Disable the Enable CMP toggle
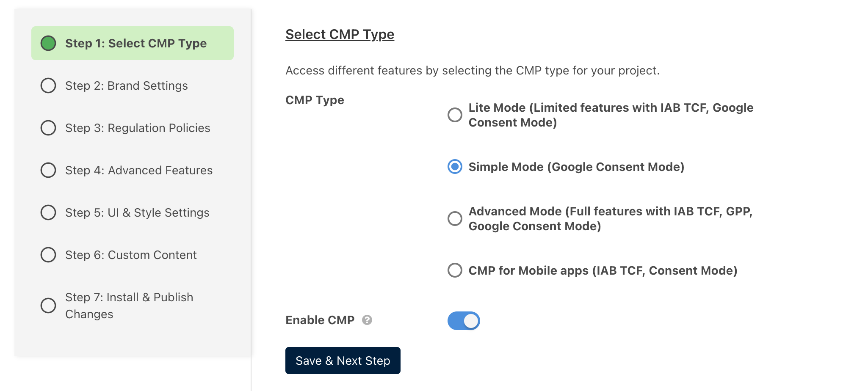 point(464,320)
